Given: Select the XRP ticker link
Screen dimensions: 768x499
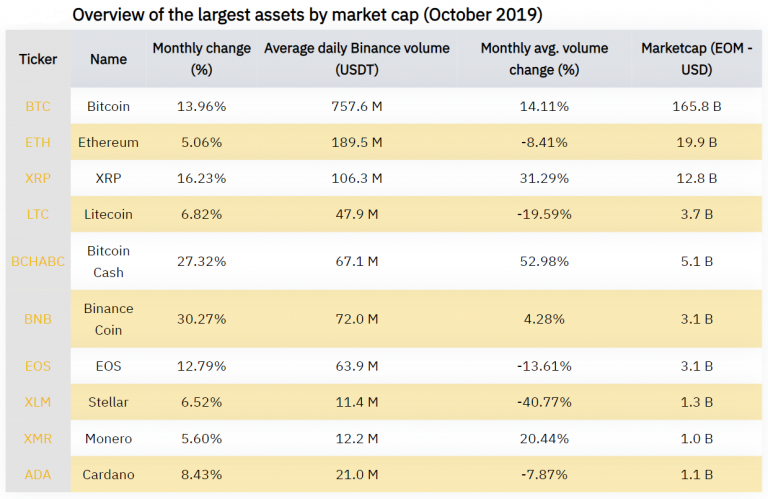Looking at the screenshot, I should [37, 178].
